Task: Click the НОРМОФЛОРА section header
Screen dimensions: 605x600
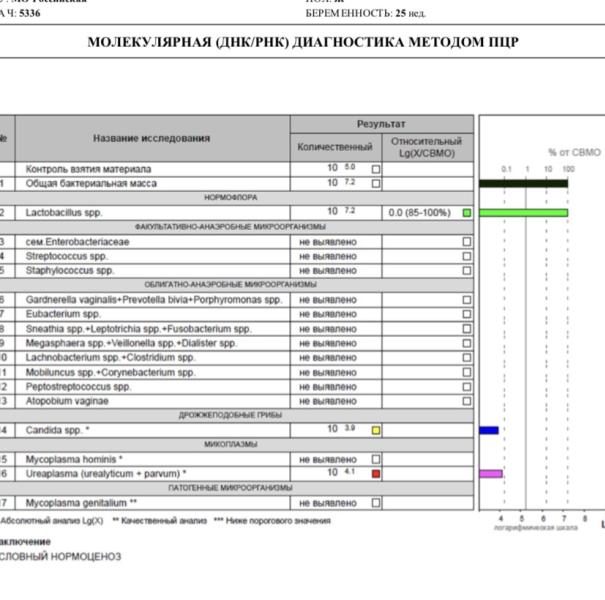Action: (x=231, y=198)
